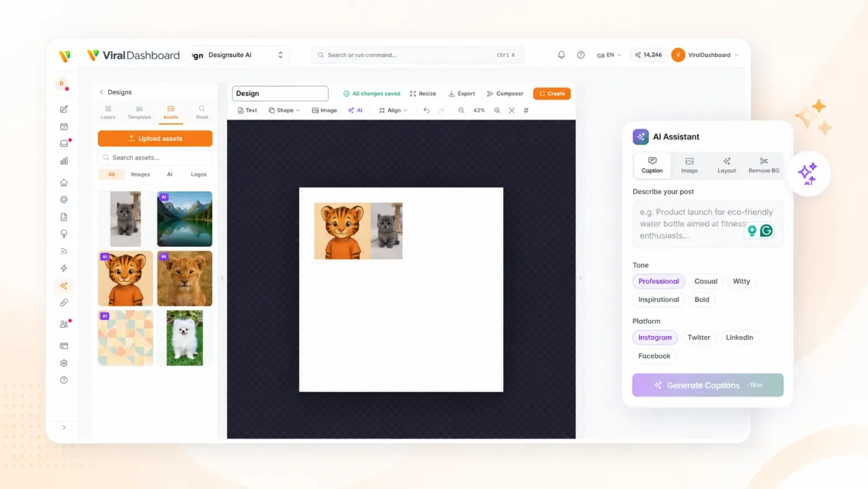Select the Inspirational tone chip
Screen dimensions: 868x489
[658, 300]
